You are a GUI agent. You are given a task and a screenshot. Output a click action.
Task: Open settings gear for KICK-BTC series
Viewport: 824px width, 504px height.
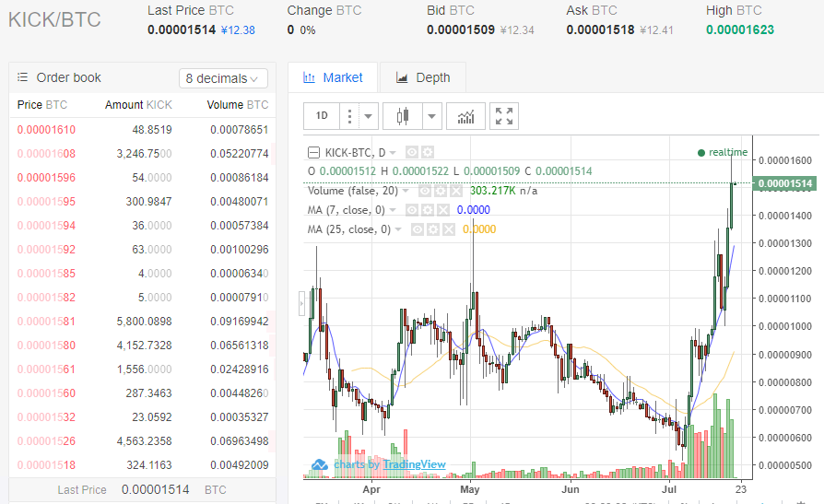(427, 152)
